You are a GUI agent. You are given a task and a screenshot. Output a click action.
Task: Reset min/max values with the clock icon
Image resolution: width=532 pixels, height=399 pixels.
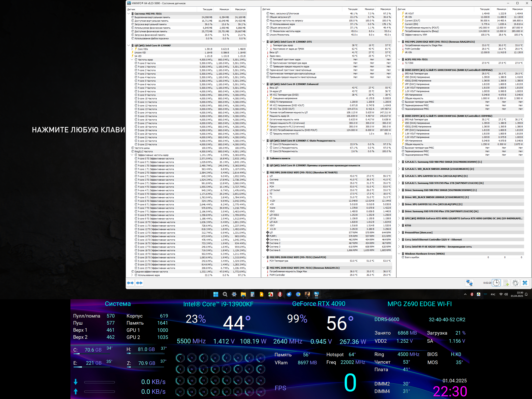pyautogui.click(x=496, y=283)
